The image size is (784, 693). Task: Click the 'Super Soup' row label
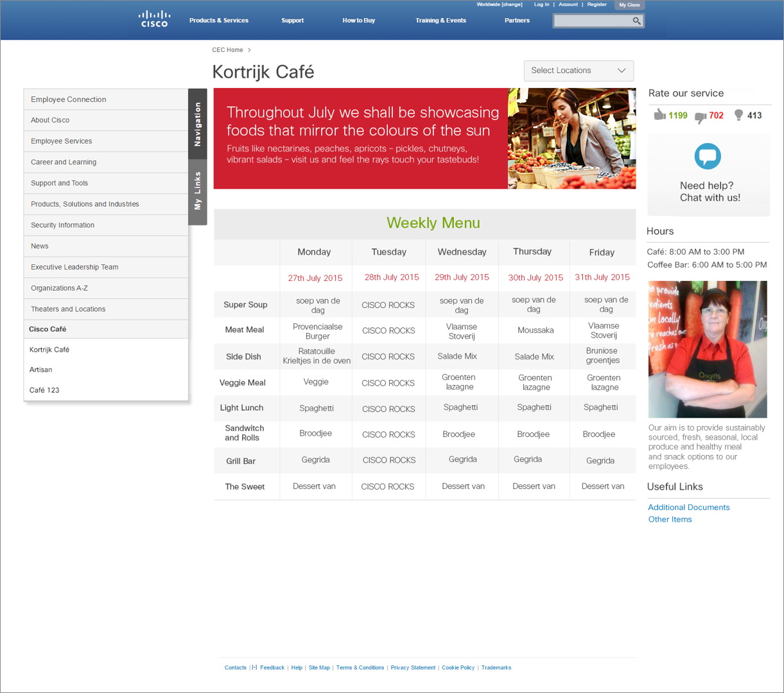point(245,305)
